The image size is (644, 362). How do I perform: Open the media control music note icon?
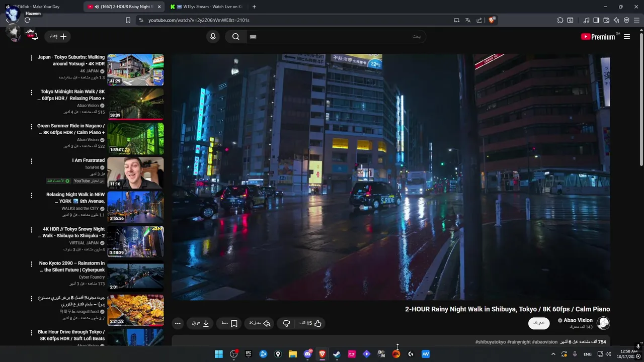(x=586, y=20)
